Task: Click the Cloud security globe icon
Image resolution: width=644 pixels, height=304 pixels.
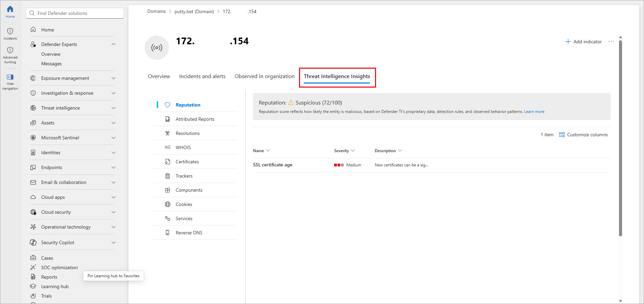Action: click(x=33, y=212)
